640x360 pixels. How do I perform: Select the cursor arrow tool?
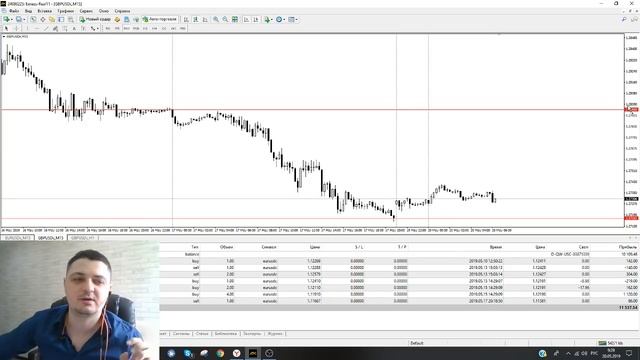(7, 29)
